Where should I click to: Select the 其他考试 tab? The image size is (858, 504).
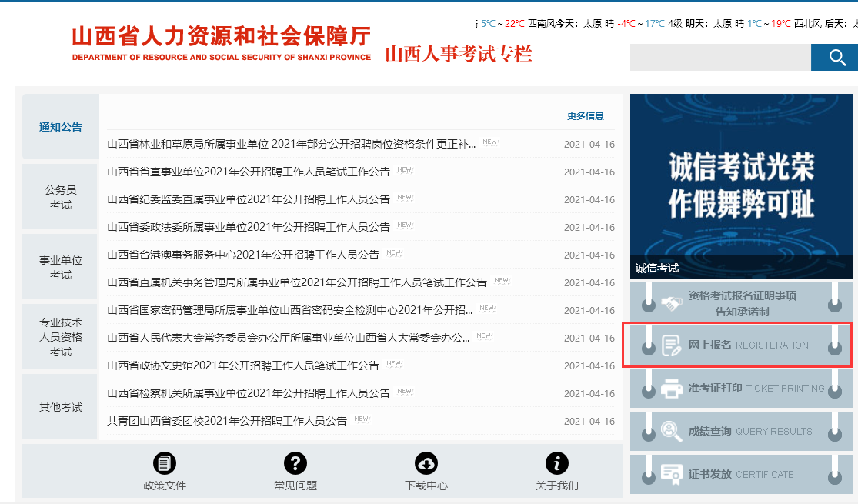pos(61,407)
